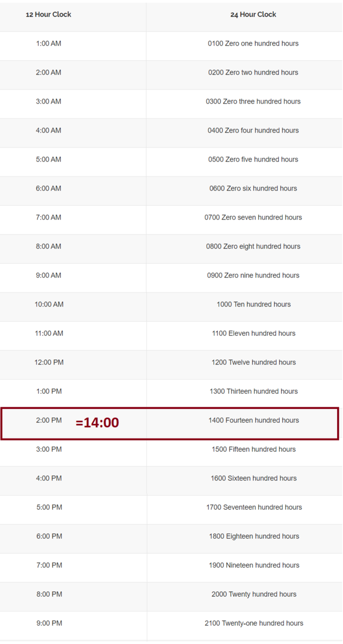Click the red =14:00 annotation
The width and height of the screenshot is (343, 644).
point(97,423)
